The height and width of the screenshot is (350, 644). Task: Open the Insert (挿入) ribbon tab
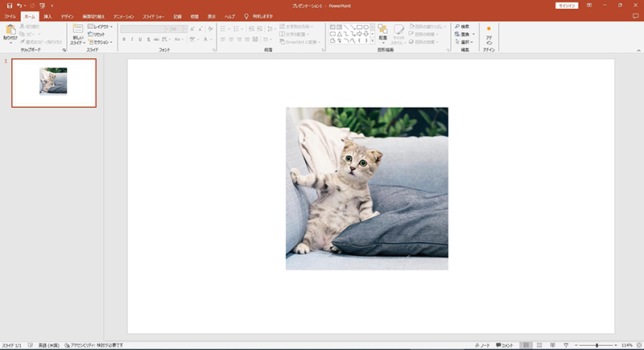(48, 16)
